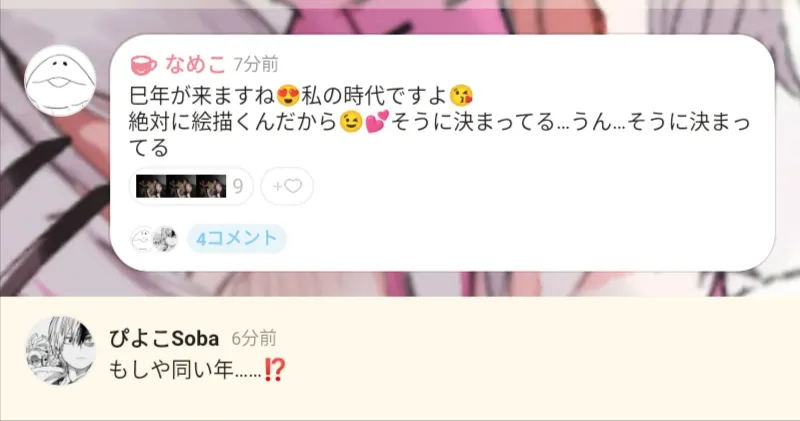
Task: Open なめこ's round profile avatar
Action: (60, 81)
